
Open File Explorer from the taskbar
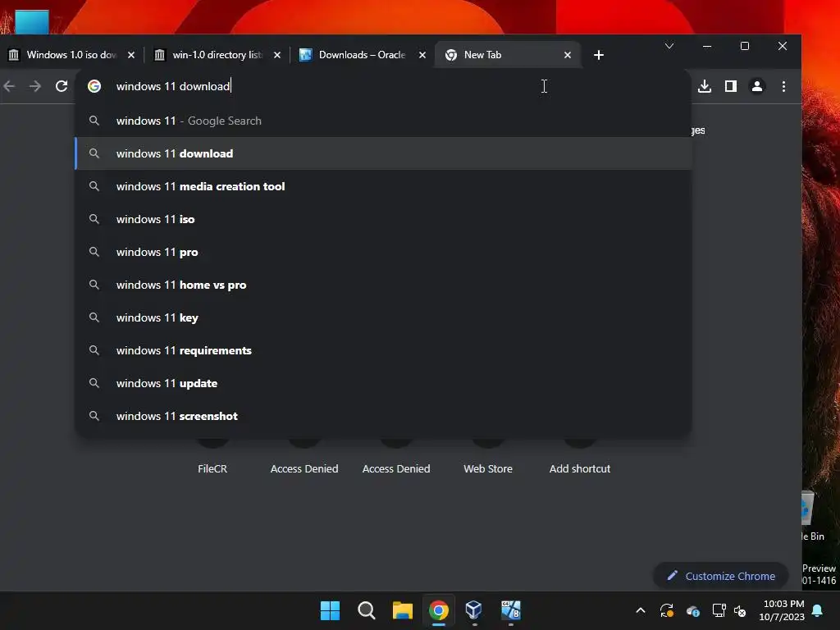pyautogui.click(x=402, y=610)
